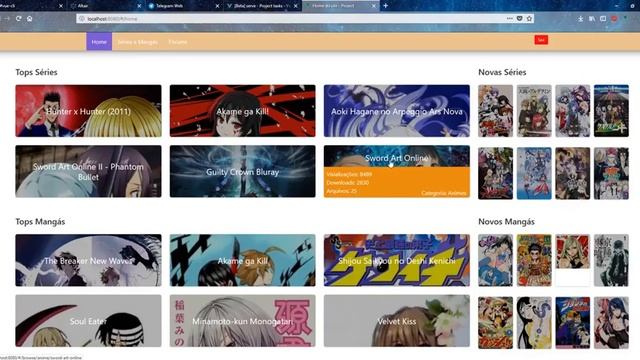Click the red Sair button
640x360 pixels.
click(541, 40)
